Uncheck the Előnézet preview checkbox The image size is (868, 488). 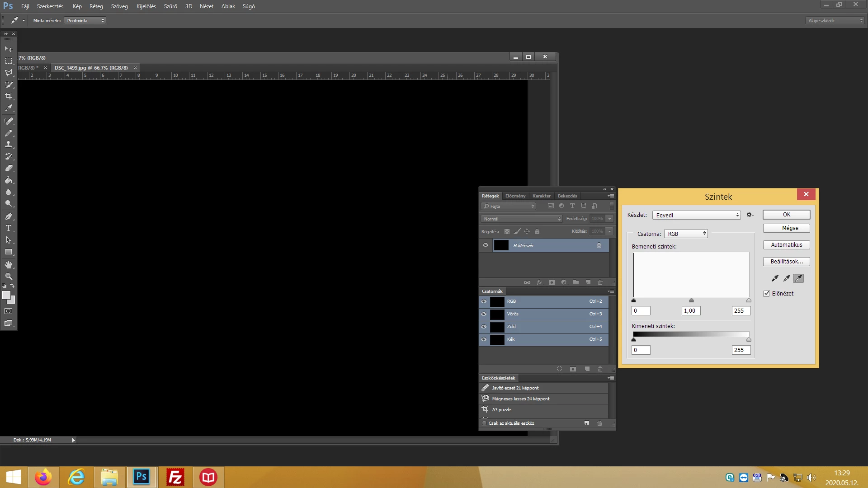(767, 294)
